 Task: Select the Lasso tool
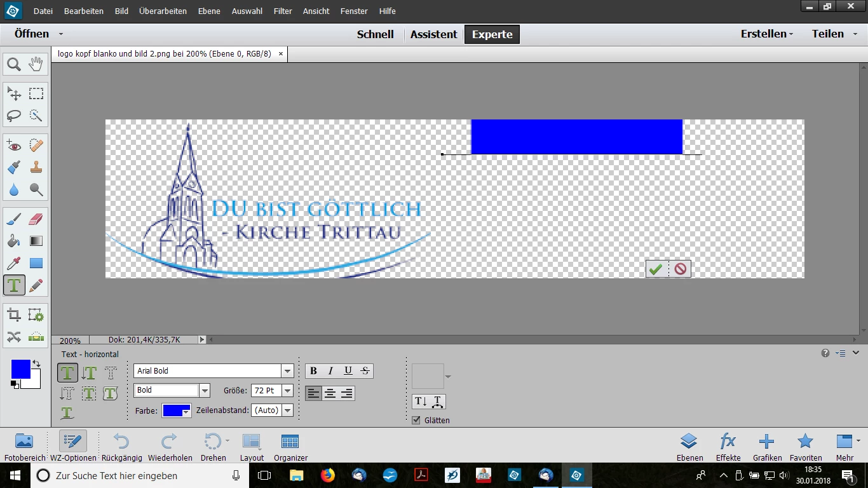coord(14,116)
